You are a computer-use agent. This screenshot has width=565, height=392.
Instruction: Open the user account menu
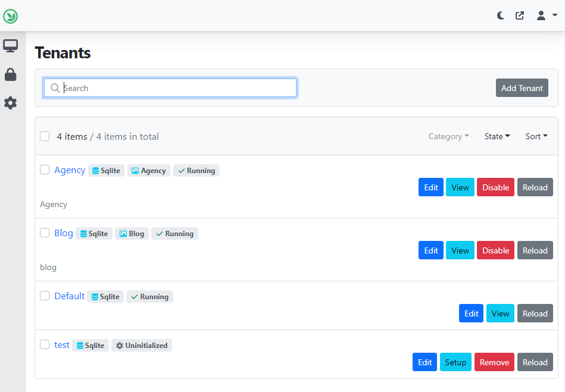pos(547,15)
